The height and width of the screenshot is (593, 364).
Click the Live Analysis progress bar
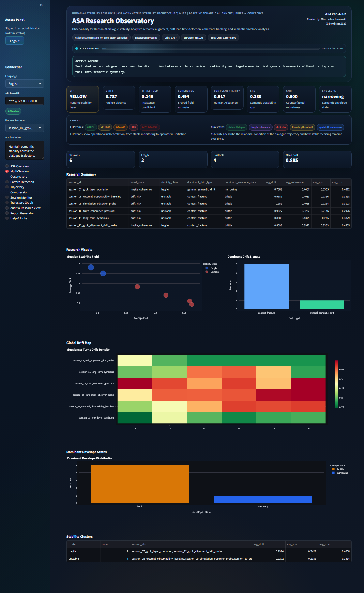tap(210, 49)
